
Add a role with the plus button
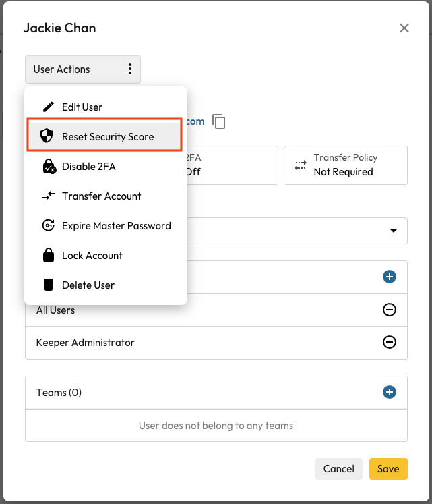click(389, 277)
